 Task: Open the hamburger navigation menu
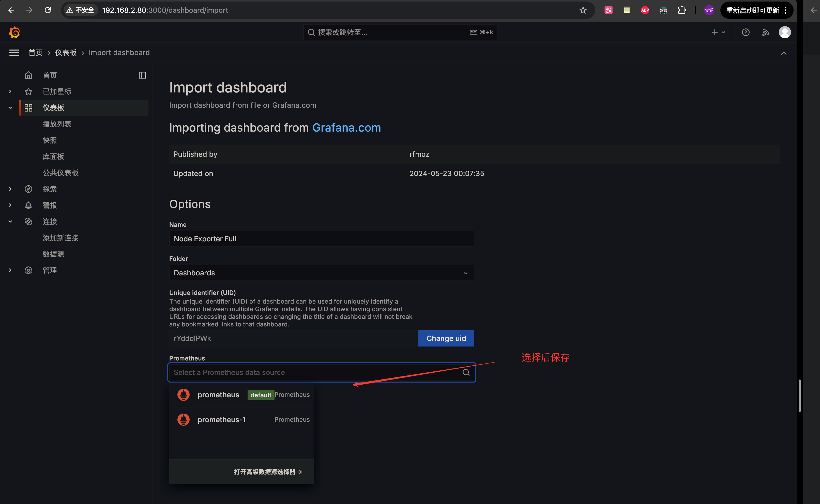point(14,53)
